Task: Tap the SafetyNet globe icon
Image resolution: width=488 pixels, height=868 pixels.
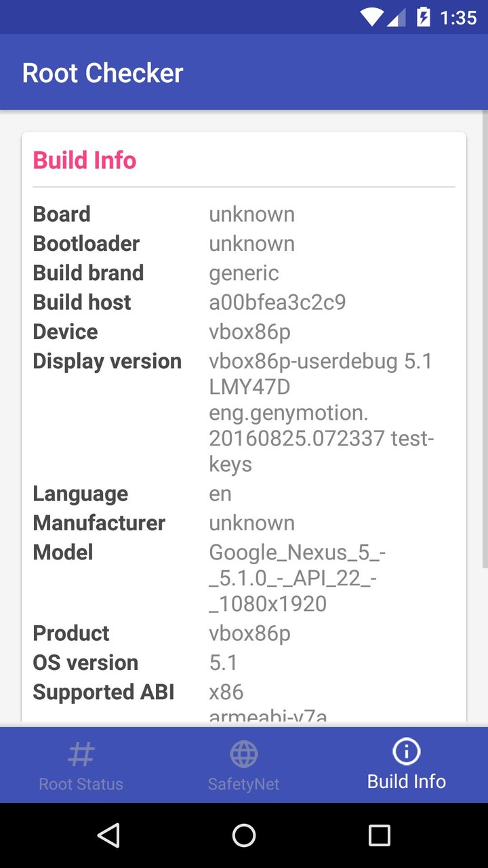Action: click(x=243, y=753)
